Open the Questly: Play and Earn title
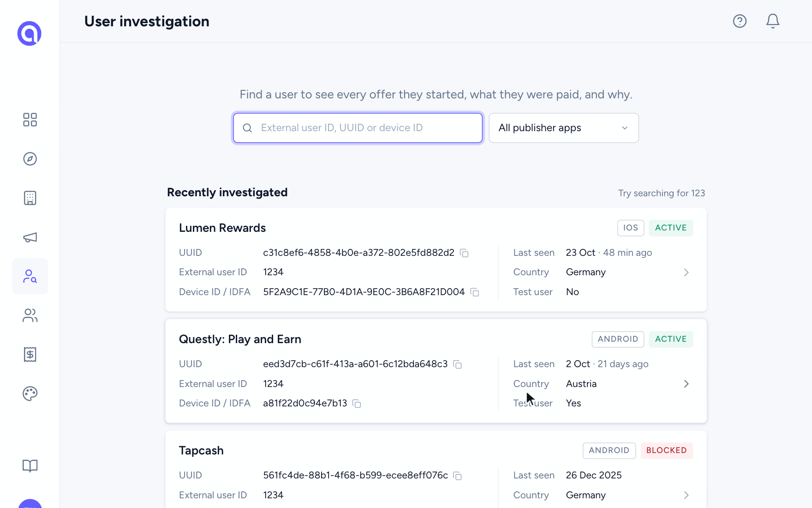 [240, 339]
